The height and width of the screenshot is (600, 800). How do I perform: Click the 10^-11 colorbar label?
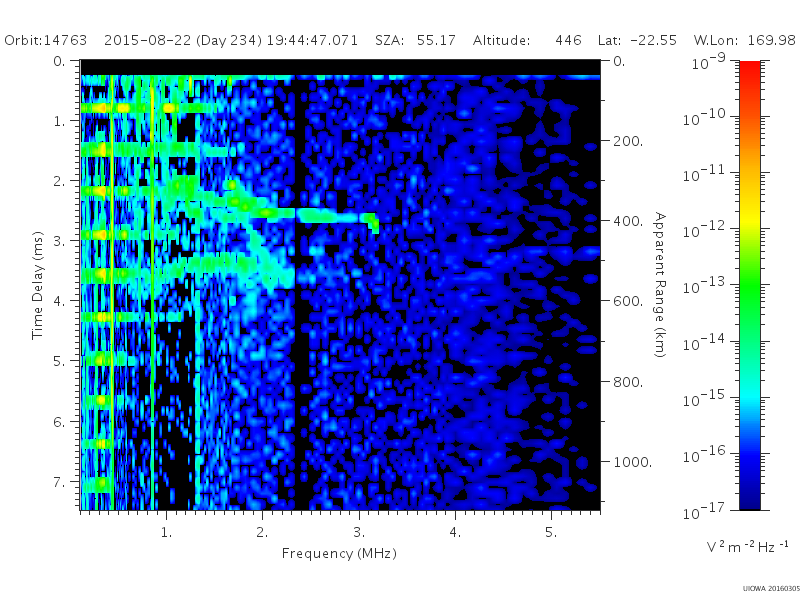[x=704, y=173]
